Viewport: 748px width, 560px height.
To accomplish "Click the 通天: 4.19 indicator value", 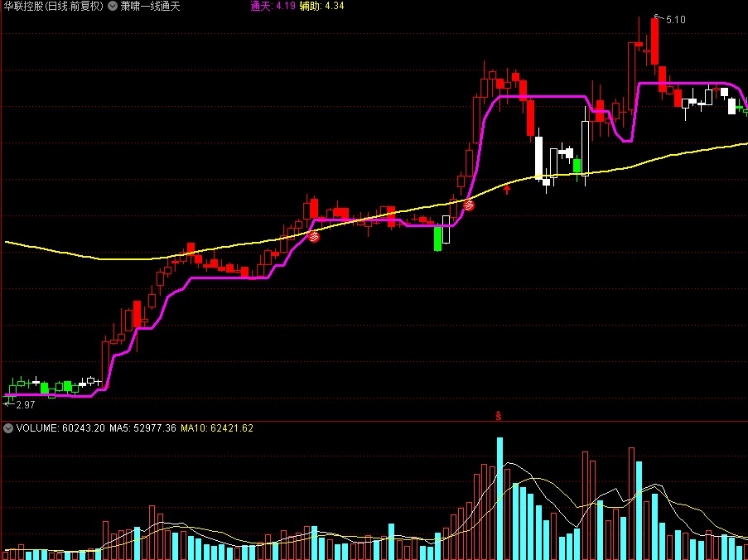I will [273, 6].
